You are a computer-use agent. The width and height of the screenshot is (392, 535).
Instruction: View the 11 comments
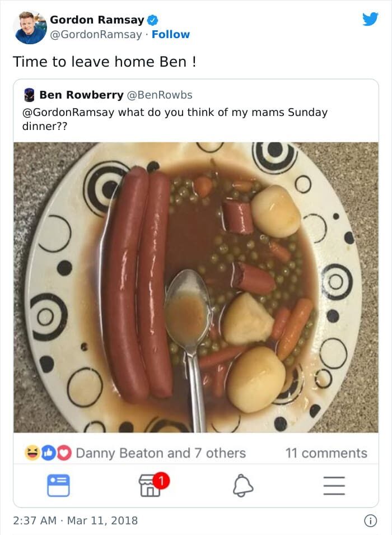(x=326, y=453)
